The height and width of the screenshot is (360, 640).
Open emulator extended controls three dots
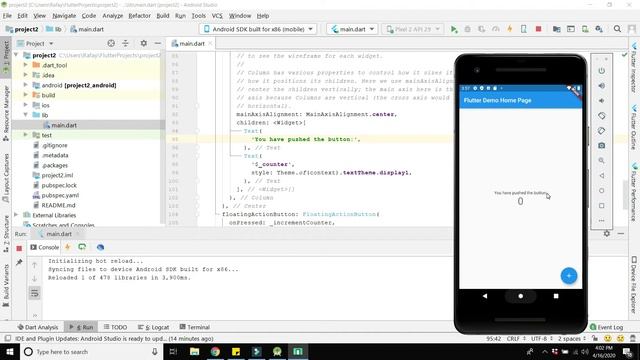pyautogui.click(x=602, y=221)
